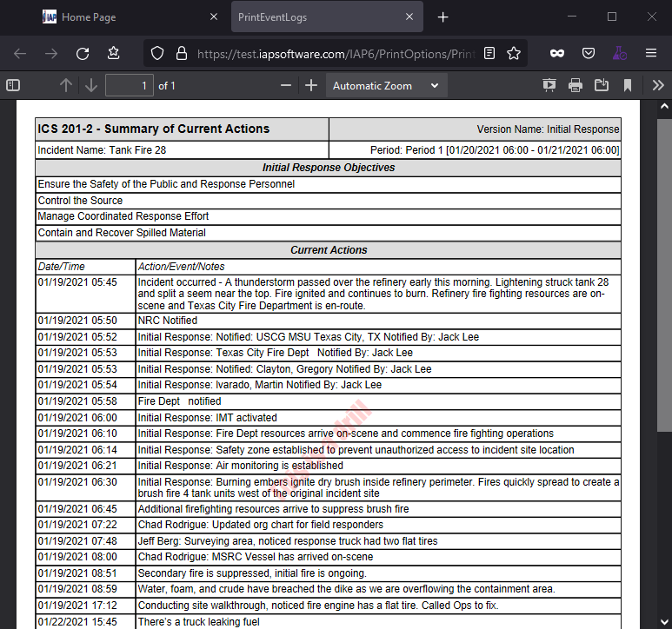Click 'Contain and Recover Spilled Material' row
The image size is (672, 629).
tap(329, 233)
